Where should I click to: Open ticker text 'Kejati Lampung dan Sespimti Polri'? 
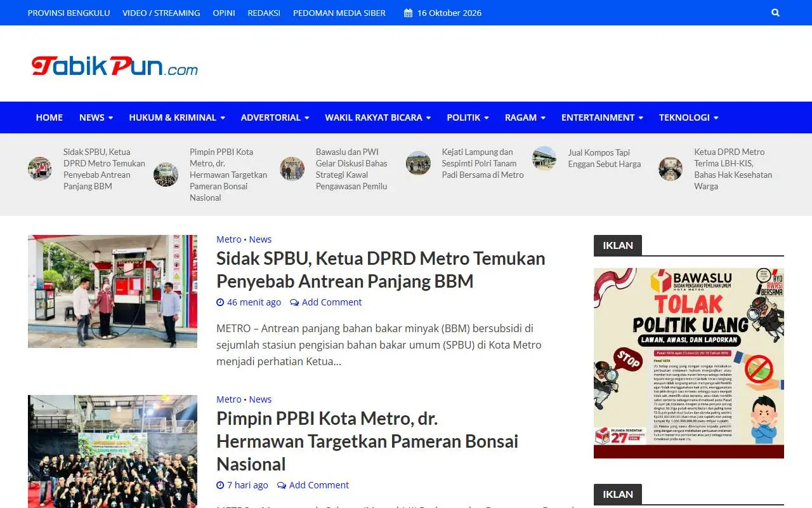483,163
